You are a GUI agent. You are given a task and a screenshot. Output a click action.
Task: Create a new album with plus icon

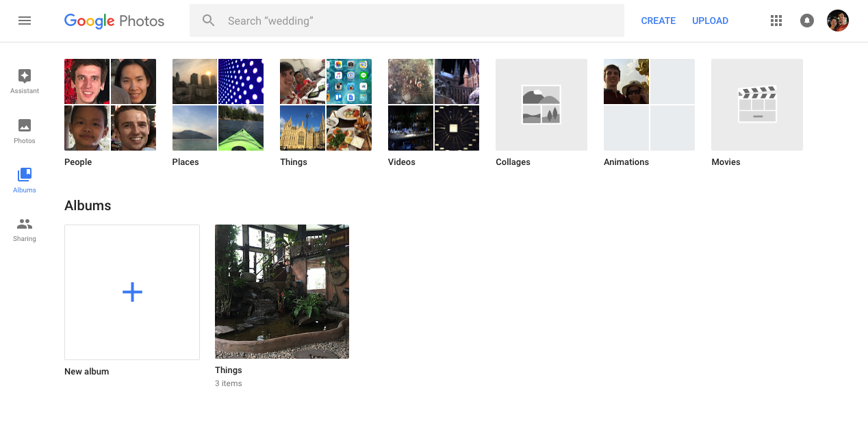click(132, 292)
